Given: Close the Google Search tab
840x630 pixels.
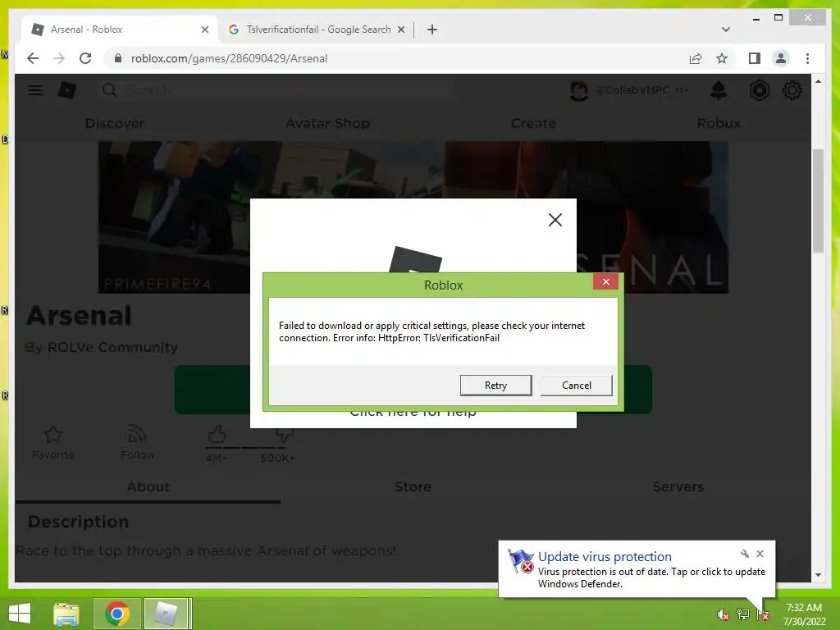Looking at the screenshot, I should (x=400, y=30).
